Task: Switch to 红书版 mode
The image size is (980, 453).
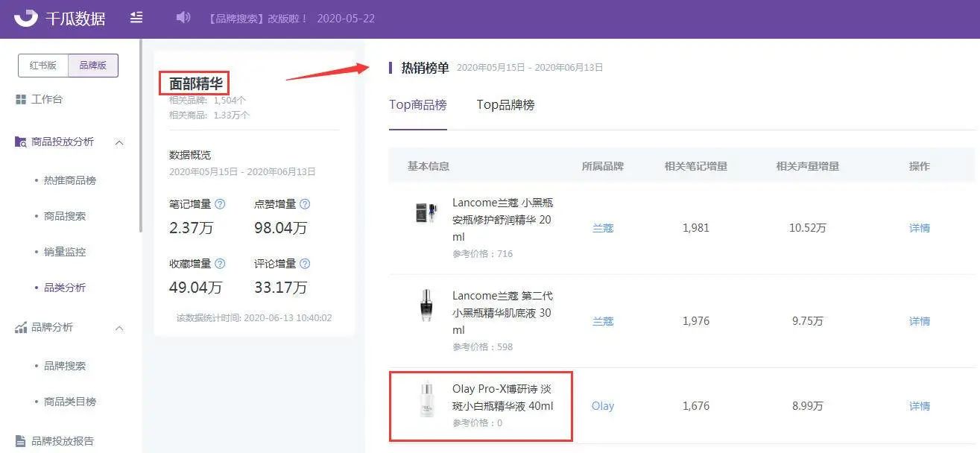Action: click(43, 66)
